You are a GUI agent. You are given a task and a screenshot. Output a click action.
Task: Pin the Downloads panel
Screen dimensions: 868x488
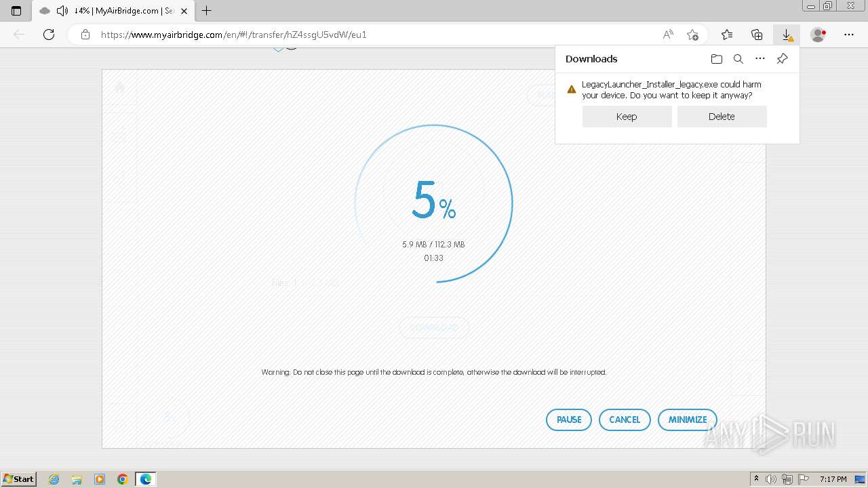[x=782, y=59]
